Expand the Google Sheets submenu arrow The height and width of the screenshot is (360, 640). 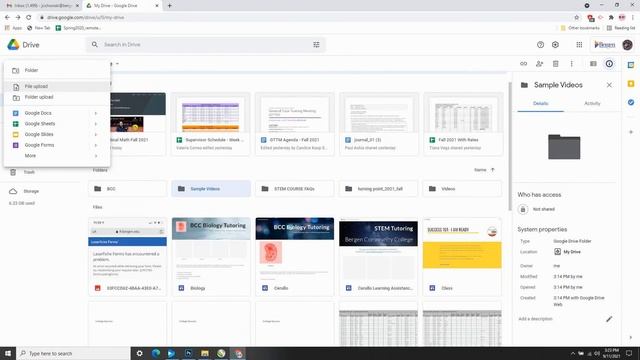tap(96, 124)
